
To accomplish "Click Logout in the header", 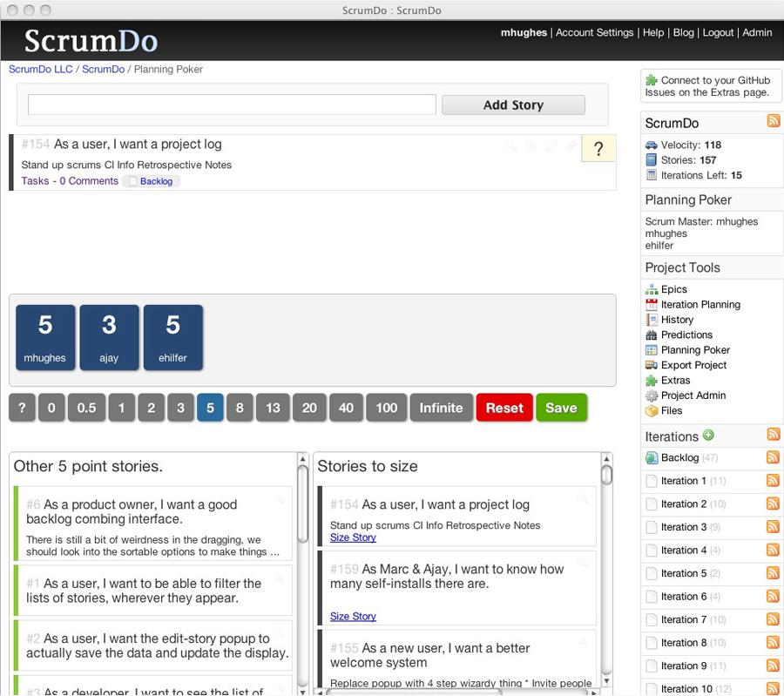I will coord(718,32).
